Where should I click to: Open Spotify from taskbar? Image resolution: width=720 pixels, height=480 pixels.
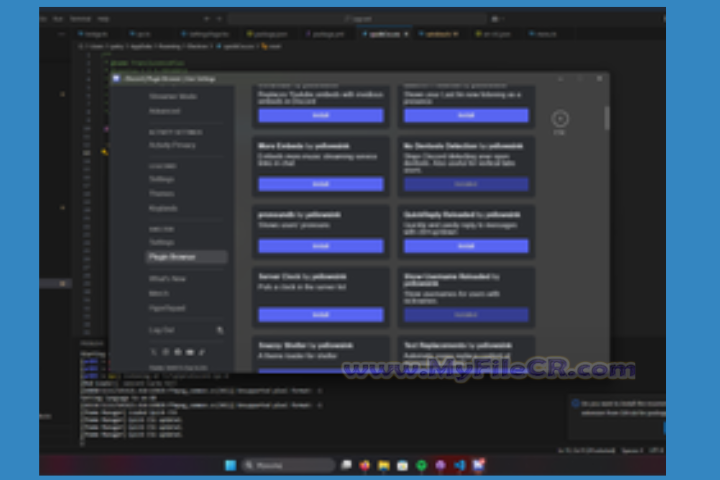tap(421, 465)
